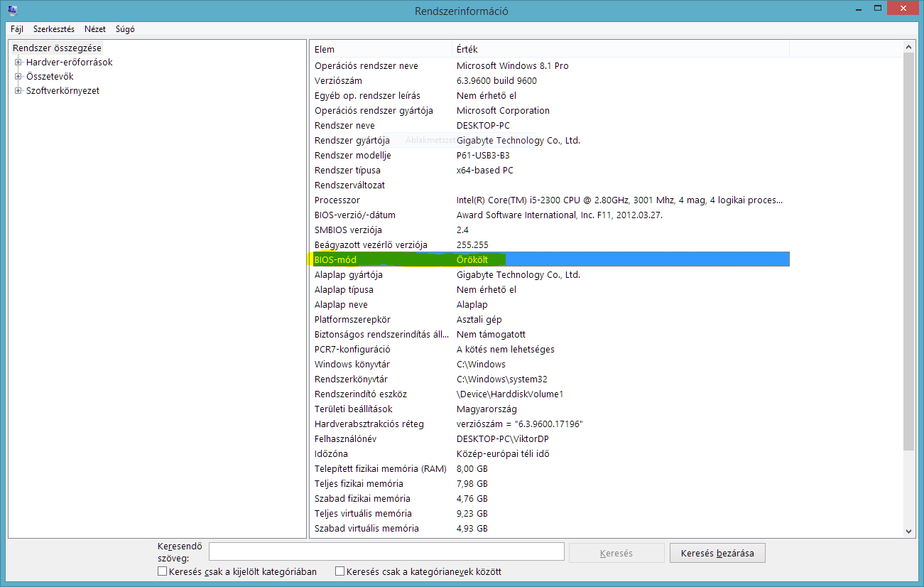The image size is (924, 587).
Task: Select the Teljes virtuális memória row
Action: click(550, 513)
